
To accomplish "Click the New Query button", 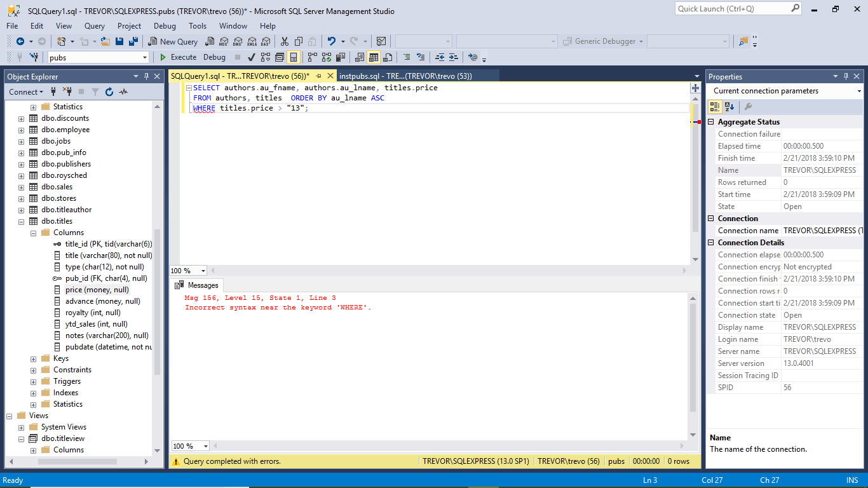I will point(173,41).
